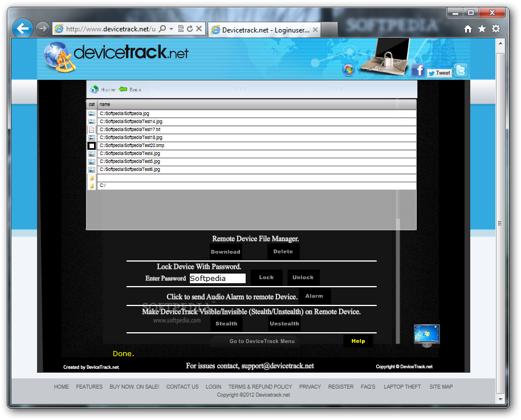Click the image icon beside Softpedia.jpg
The width and height of the screenshot is (521, 420).
tap(92, 113)
